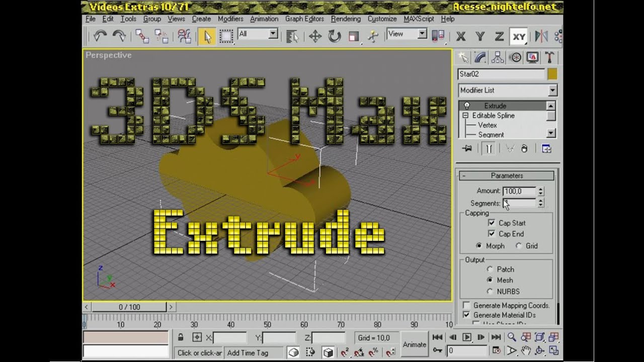This screenshot has height=362, width=644.
Task: Click the Use Pivot Point Center icon
Action: pos(438,36)
